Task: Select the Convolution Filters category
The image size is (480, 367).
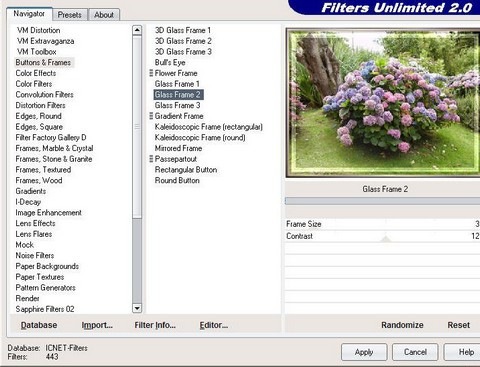Action: pos(44,95)
